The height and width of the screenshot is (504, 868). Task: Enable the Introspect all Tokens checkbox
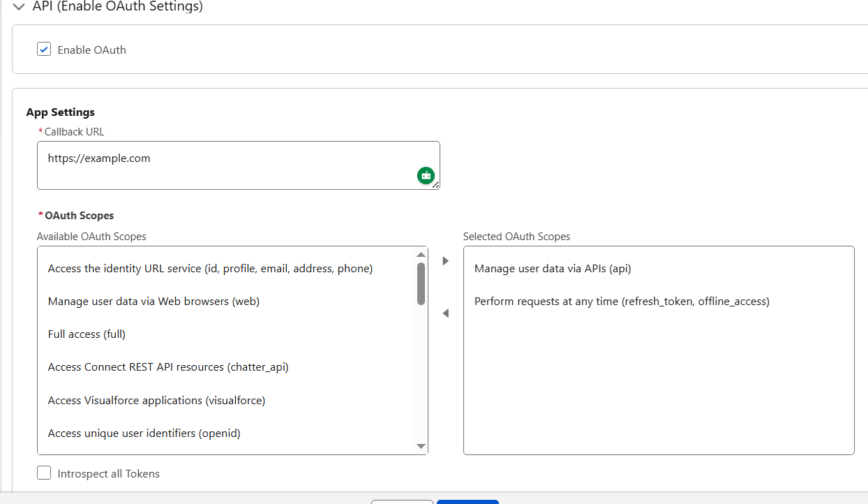point(44,473)
